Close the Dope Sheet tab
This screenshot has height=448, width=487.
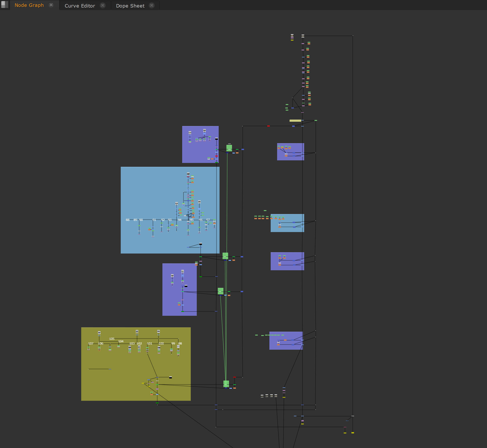(x=152, y=5)
